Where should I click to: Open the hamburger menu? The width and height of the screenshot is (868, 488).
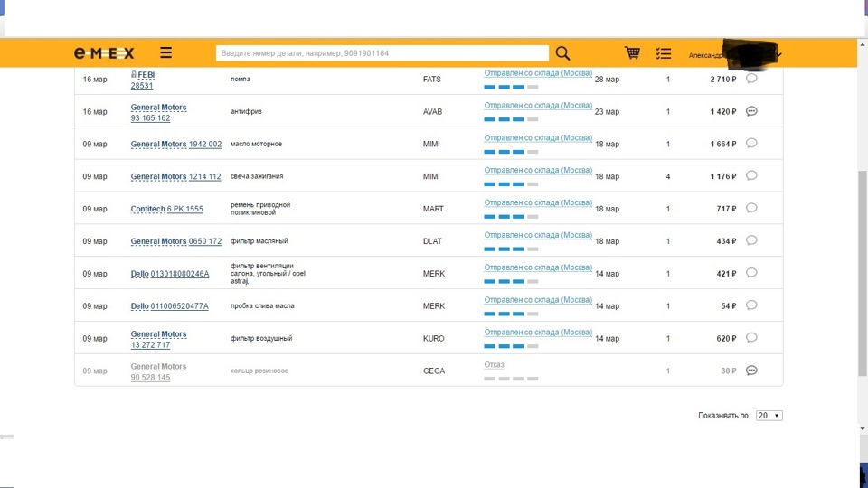tap(165, 52)
